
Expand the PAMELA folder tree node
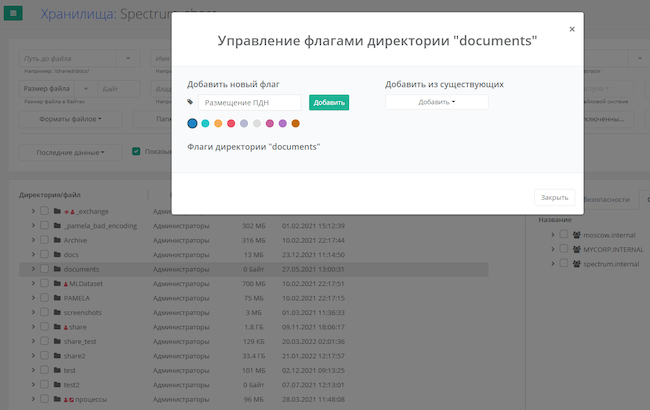pos(33,298)
